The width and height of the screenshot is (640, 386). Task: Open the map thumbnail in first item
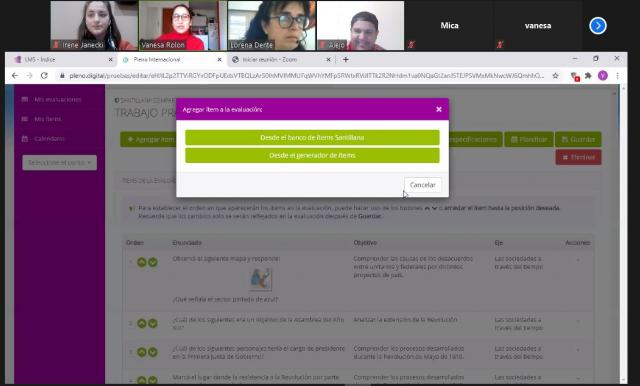[261, 279]
